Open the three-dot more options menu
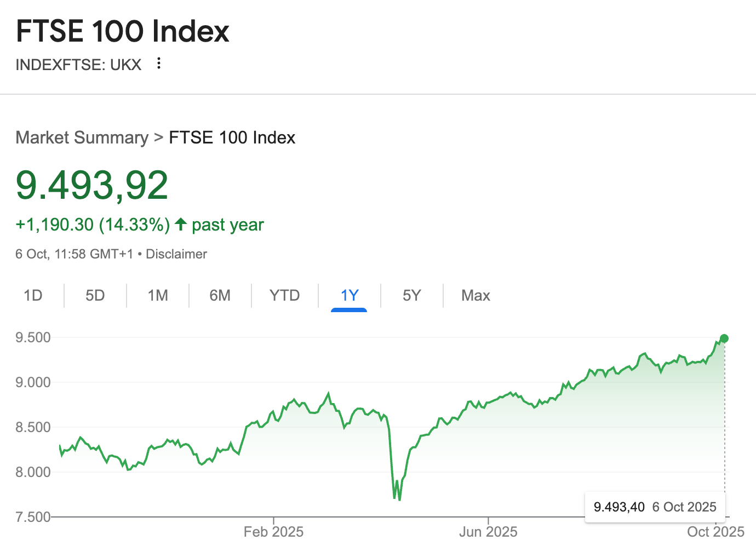Image resolution: width=756 pixels, height=552 pixels. coord(159,64)
